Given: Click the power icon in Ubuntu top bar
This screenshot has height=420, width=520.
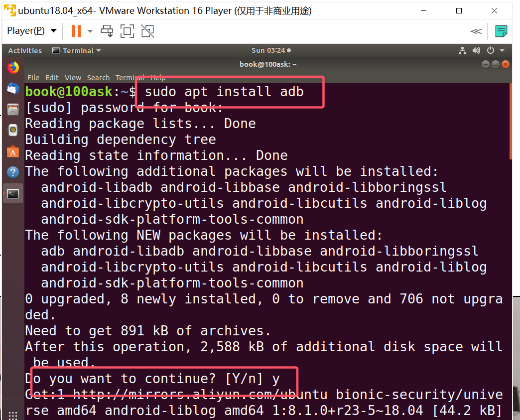Looking at the screenshot, I should (491, 50).
